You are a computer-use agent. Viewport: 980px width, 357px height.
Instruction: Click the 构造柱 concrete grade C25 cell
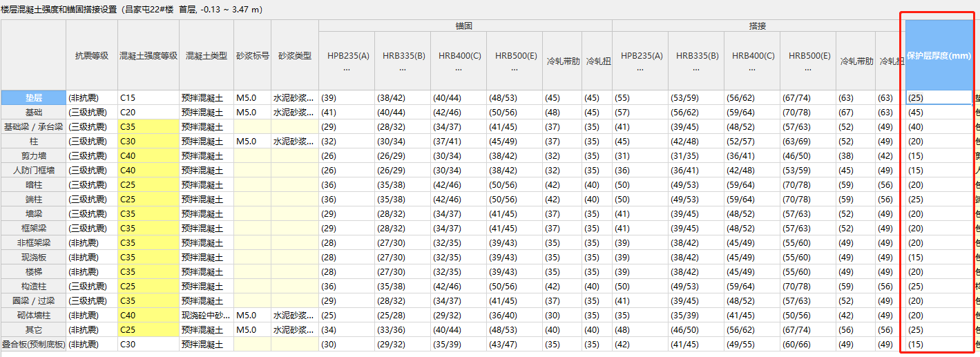[148, 286]
